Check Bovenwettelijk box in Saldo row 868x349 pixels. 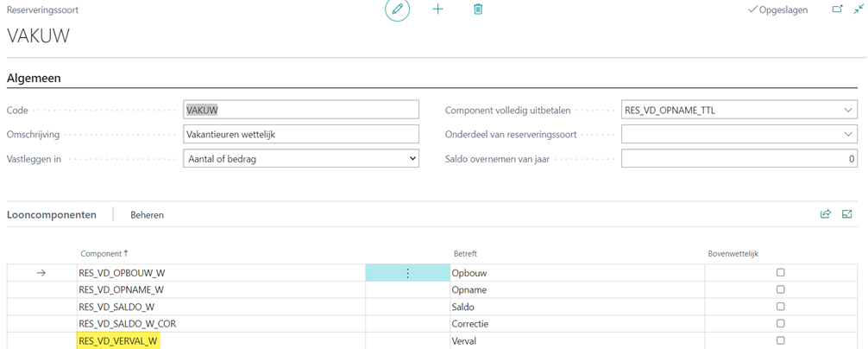(x=780, y=307)
